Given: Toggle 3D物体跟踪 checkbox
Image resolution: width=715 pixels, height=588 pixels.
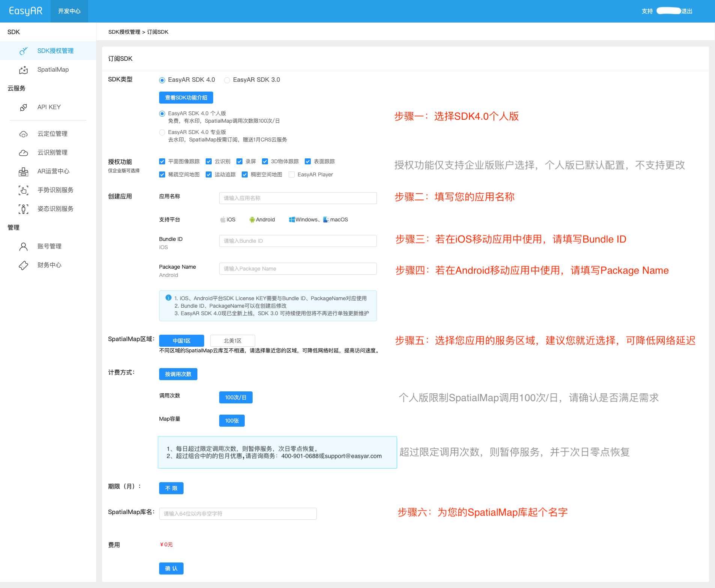Looking at the screenshot, I should point(265,161).
